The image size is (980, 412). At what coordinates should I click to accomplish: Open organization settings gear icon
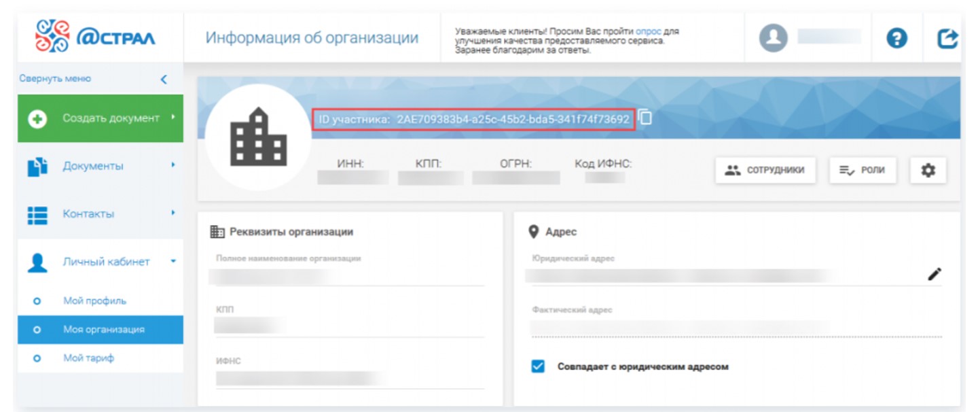point(928,171)
